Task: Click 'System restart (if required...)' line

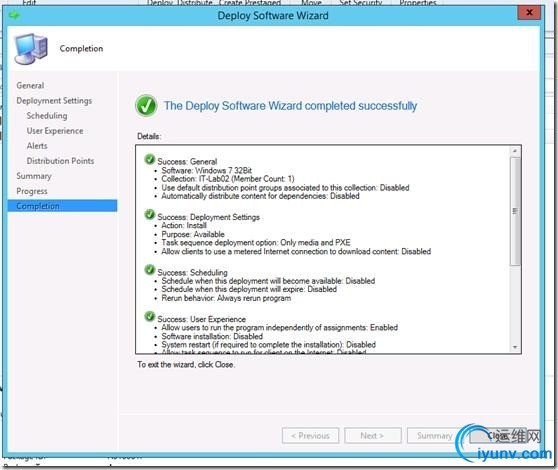Action: point(268,344)
